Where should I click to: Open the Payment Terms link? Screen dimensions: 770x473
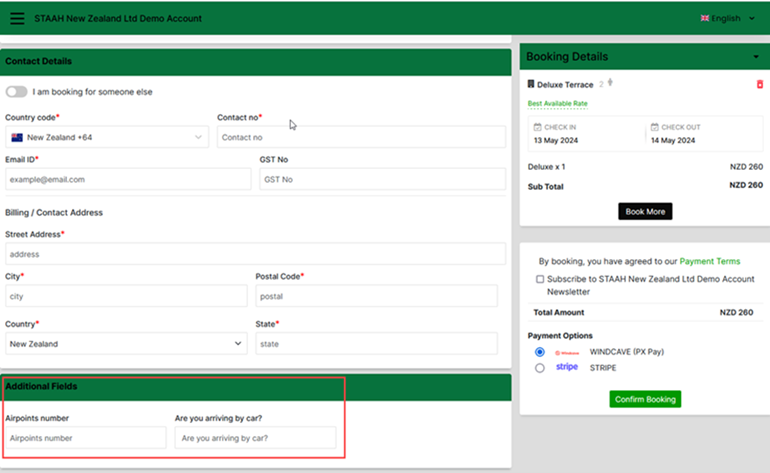pyautogui.click(x=709, y=261)
